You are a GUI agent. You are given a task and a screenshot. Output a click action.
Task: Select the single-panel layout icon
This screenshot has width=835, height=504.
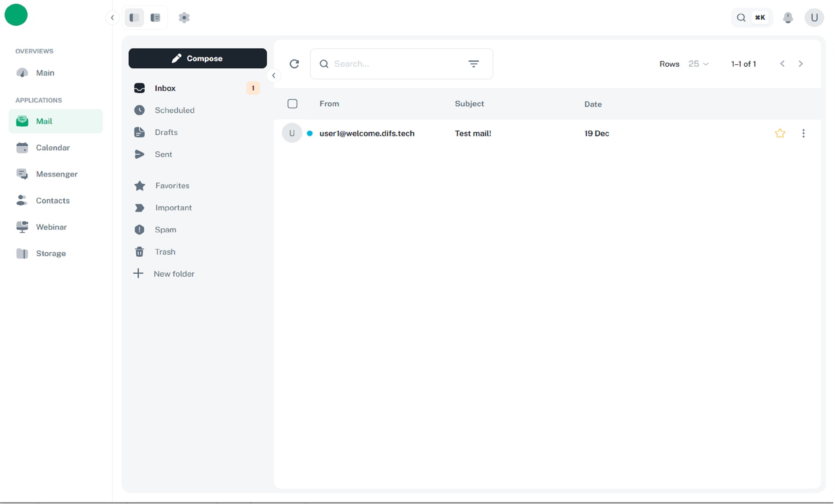pyautogui.click(x=134, y=18)
